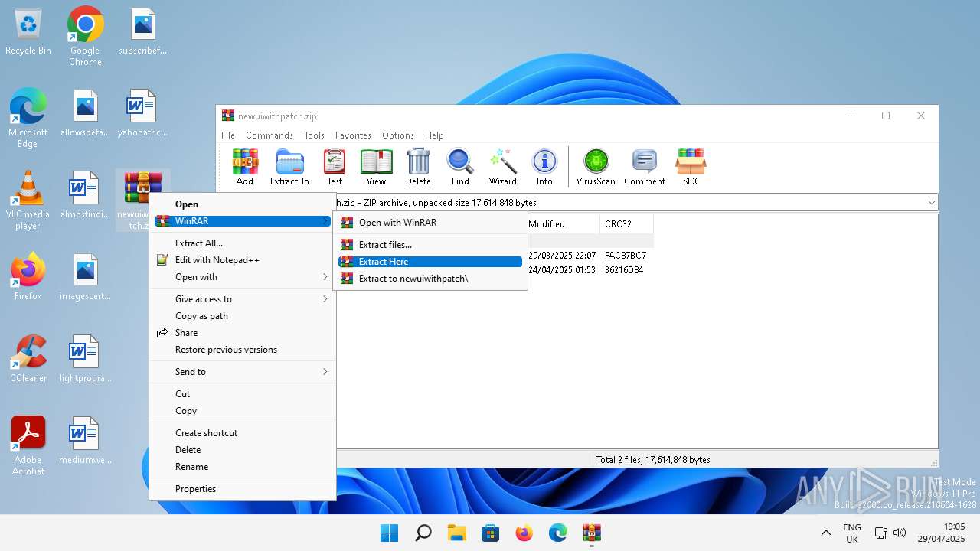Select the allowsdefa image file icon

tap(85, 113)
